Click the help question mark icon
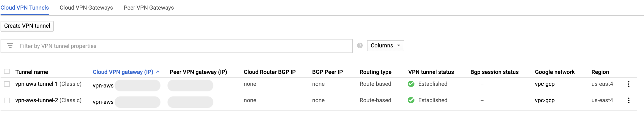The height and width of the screenshot is (114, 644). [x=360, y=46]
